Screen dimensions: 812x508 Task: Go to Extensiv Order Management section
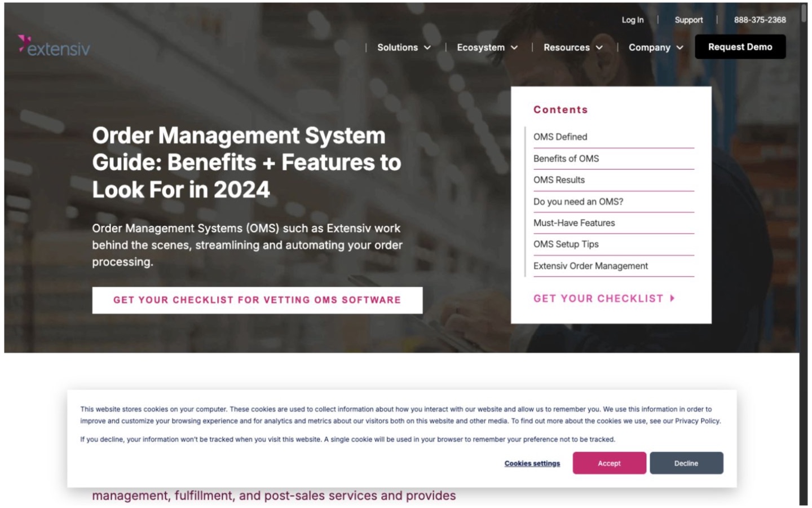tap(590, 266)
